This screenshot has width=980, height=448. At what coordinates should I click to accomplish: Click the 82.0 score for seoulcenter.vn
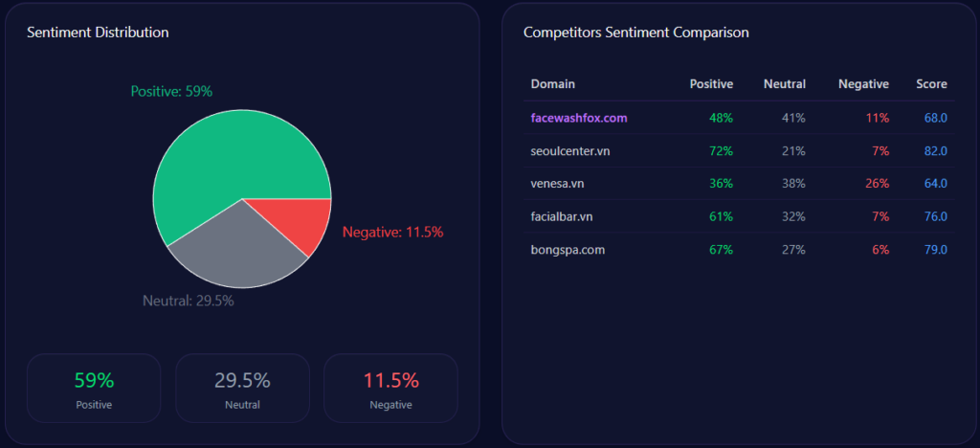point(935,151)
